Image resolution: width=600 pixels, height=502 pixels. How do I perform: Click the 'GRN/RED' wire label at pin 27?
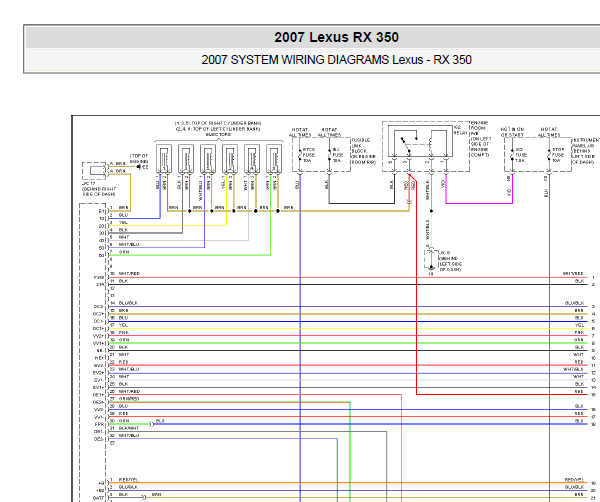coord(129,399)
